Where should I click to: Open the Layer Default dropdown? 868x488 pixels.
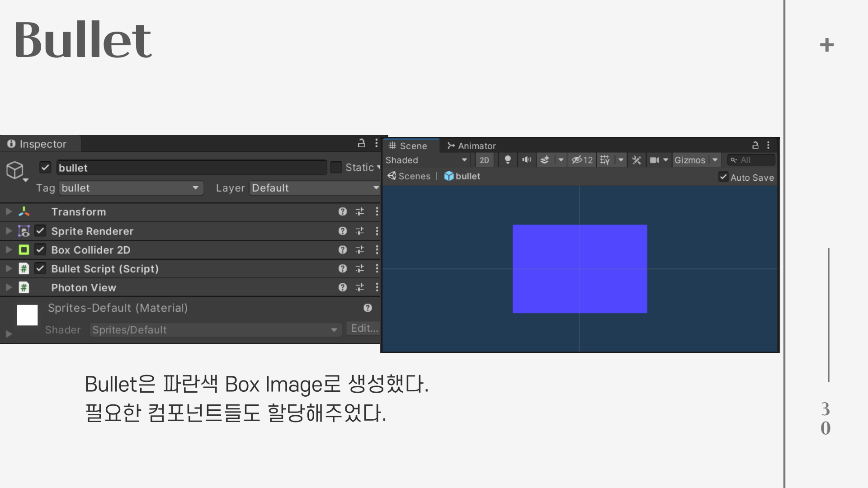pyautogui.click(x=315, y=188)
